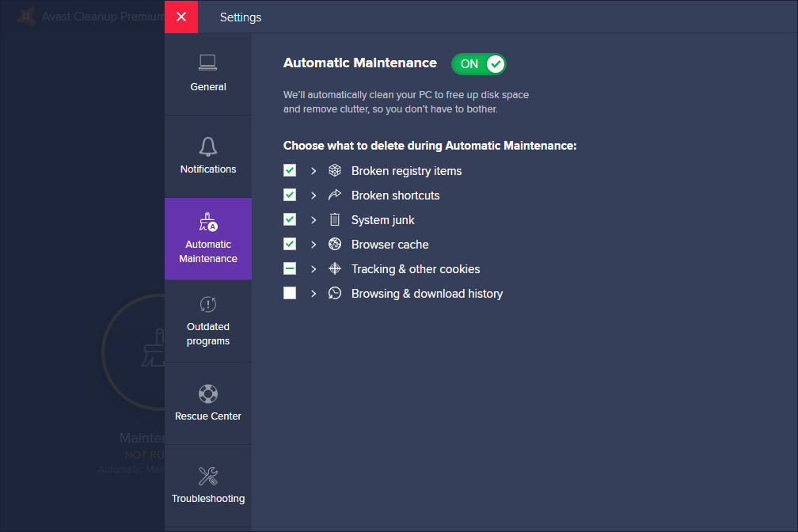Expand the Browser cache options
Image resolution: width=798 pixels, height=532 pixels.
pos(313,244)
